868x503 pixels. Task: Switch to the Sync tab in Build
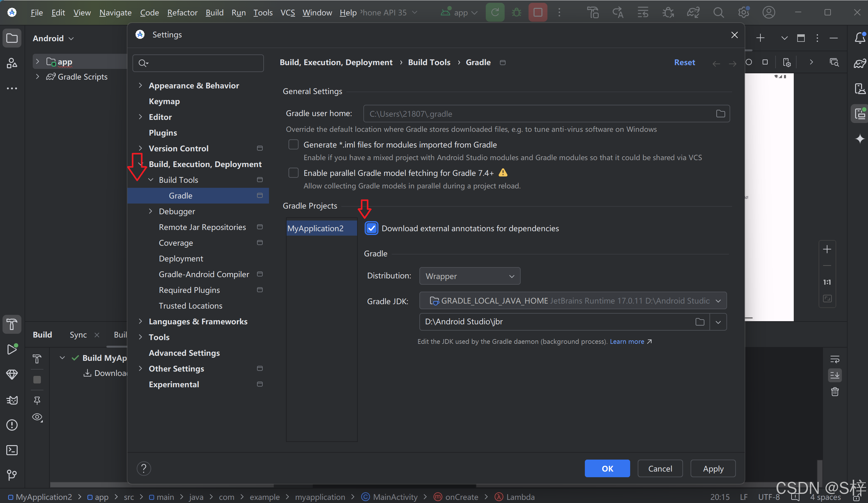pyautogui.click(x=78, y=335)
